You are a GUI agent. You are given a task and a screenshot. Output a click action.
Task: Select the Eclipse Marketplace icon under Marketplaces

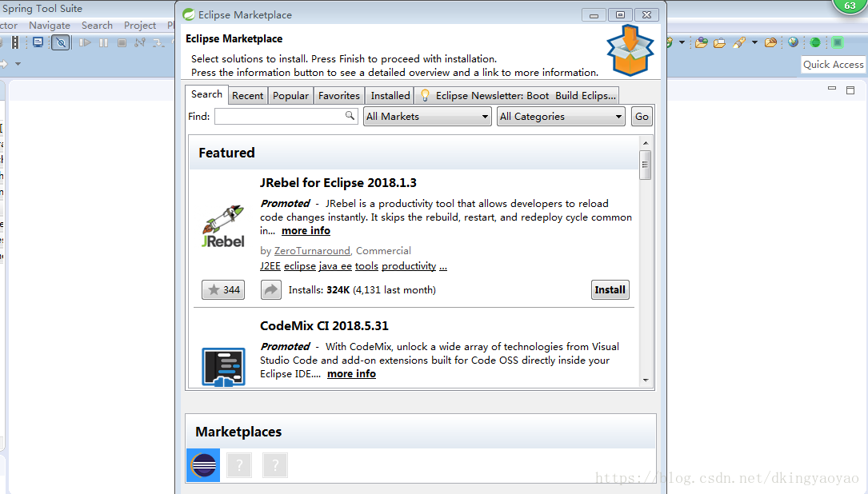coord(203,465)
